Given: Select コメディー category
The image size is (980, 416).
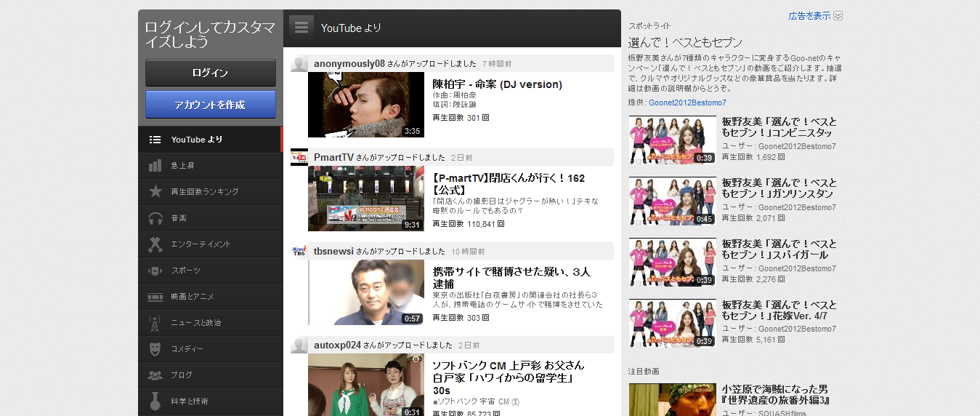Looking at the screenshot, I should (x=209, y=349).
